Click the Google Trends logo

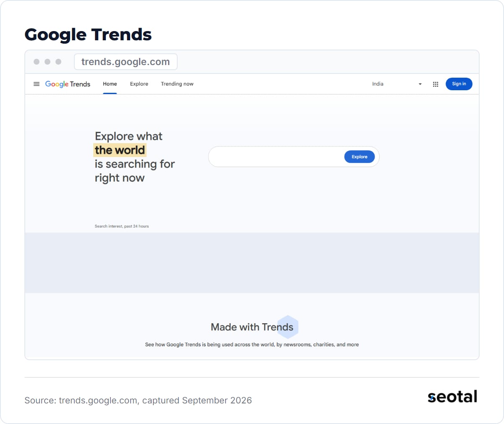(68, 84)
